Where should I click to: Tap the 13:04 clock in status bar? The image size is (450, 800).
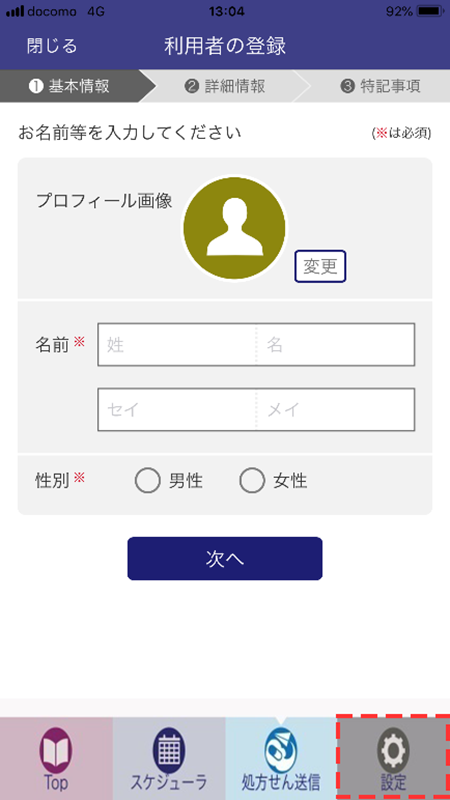[226, 11]
